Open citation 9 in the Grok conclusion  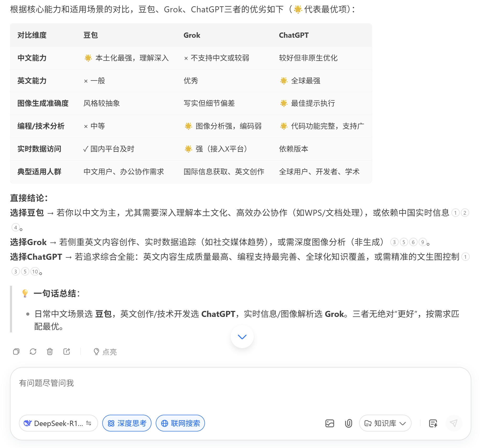click(x=423, y=242)
